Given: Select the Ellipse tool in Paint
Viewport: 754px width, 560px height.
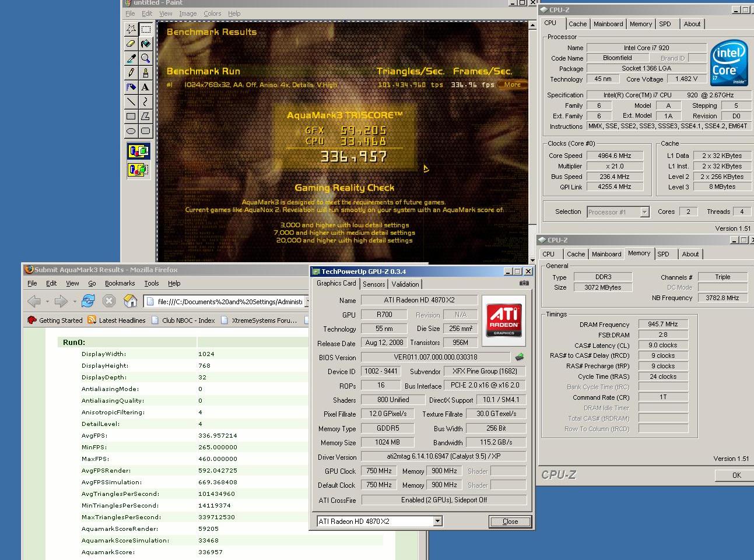Looking at the screenshot, I should click(131, 131).
